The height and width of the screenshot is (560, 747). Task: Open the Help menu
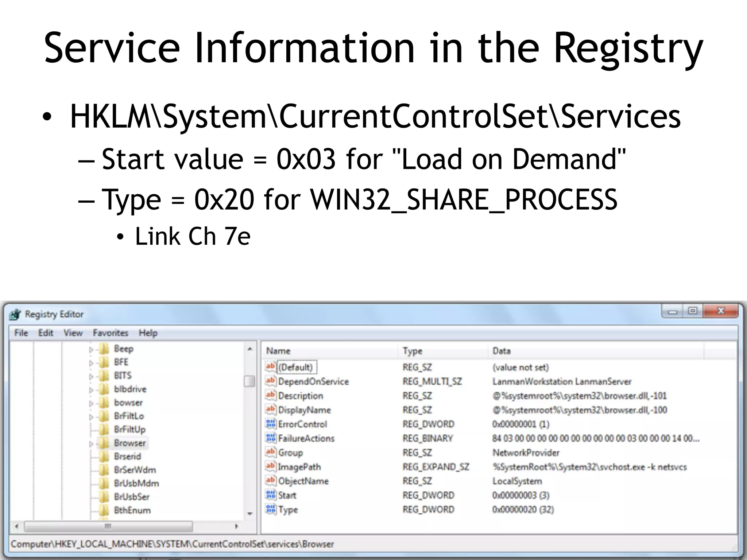click(148, 332)
